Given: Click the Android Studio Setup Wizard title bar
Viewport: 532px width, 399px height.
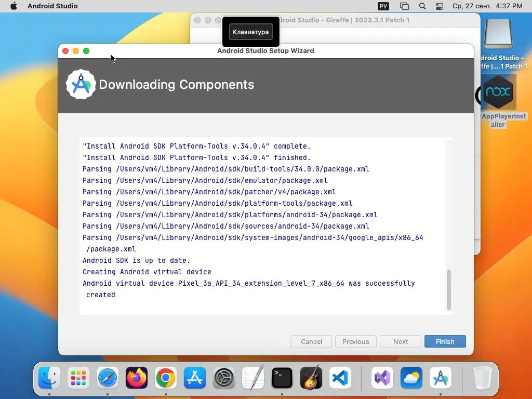Looking at the screenshot, I should coord(265,50).
